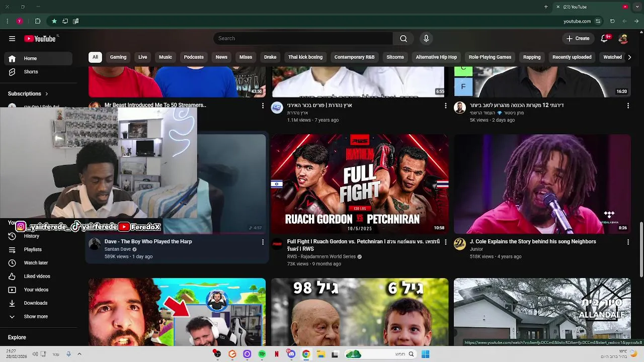Open Downloads in the sidebar
Viewport: 644px width, 362px height.
(38, 303)
